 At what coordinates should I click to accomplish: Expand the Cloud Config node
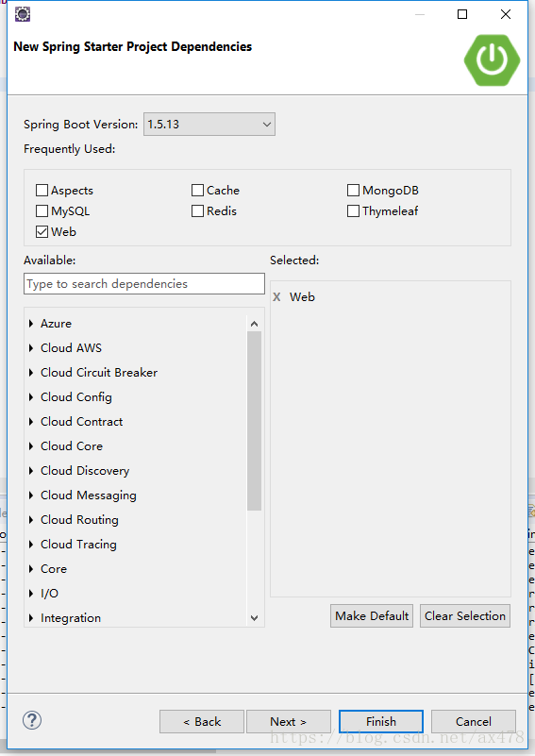31,397
